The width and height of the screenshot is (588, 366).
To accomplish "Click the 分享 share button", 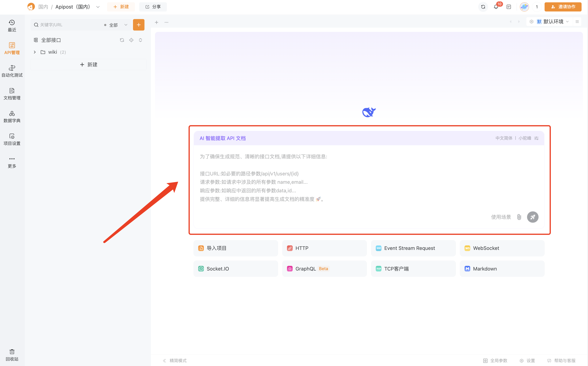I will pos(153,7).
